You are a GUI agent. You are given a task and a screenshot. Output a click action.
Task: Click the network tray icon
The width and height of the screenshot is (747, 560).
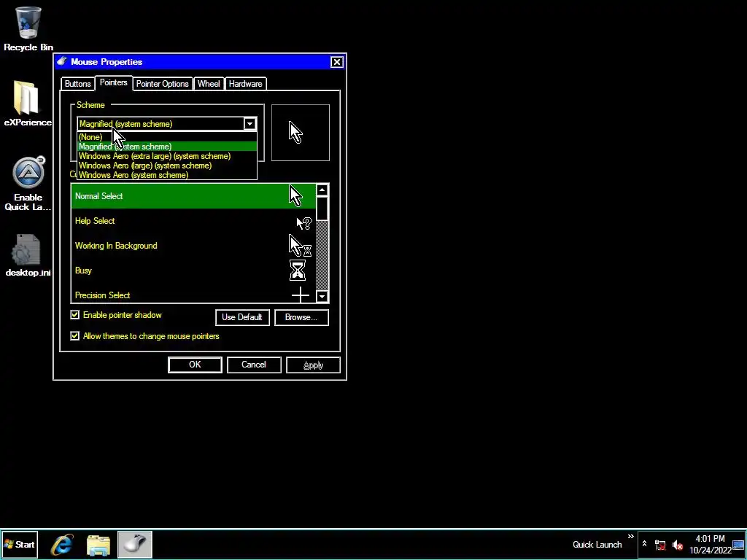click(x=660, y=545)
